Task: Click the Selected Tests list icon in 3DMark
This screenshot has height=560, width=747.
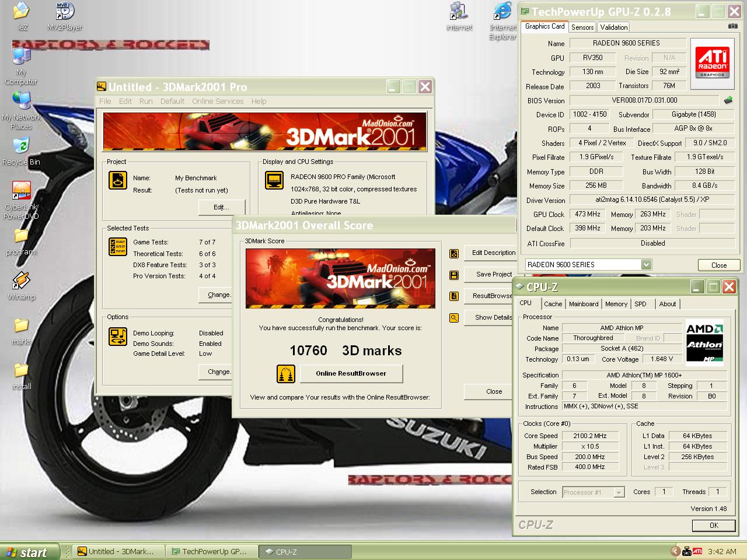Action: pos(118,247)
